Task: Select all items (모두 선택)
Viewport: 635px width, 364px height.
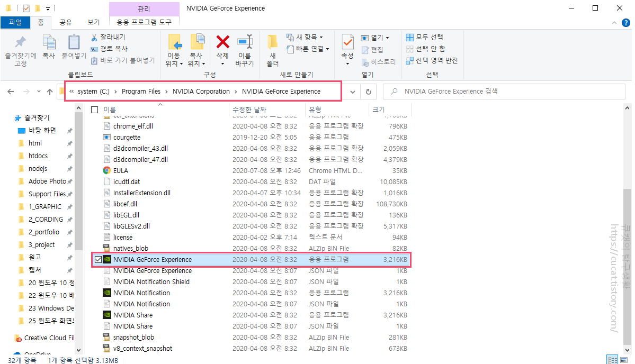Action: (x=425, y=37)
